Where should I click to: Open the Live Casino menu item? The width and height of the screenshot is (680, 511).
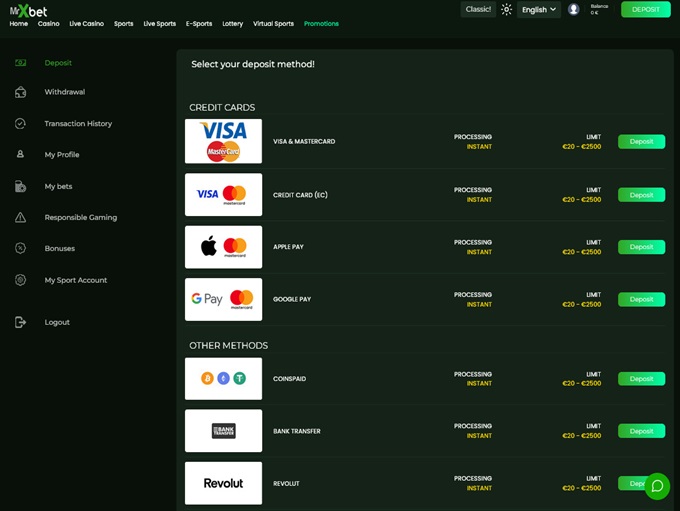[x=86, y=23]
